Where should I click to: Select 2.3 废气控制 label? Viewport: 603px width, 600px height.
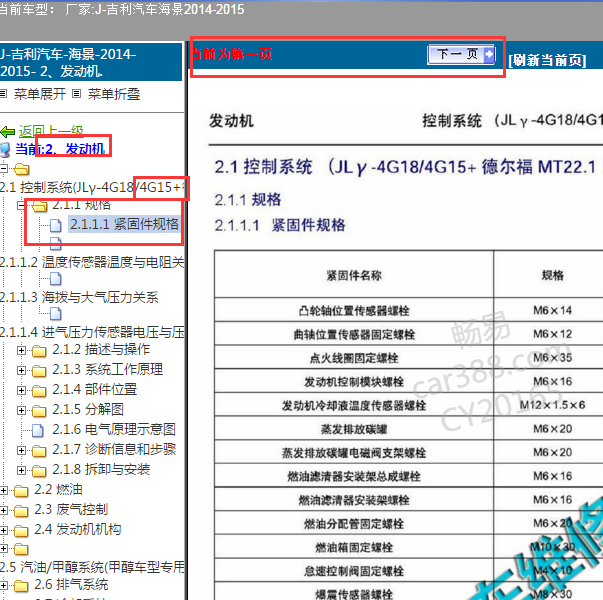tap(71, 509)
